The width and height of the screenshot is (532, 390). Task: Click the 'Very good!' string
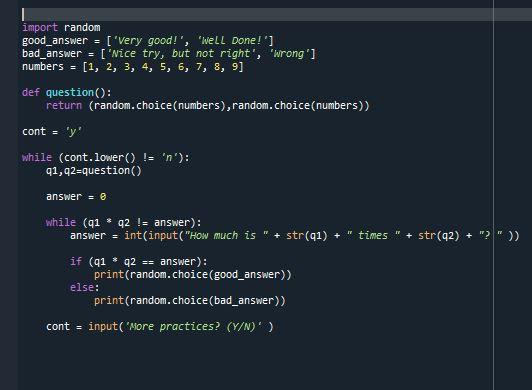pos(148,41)
